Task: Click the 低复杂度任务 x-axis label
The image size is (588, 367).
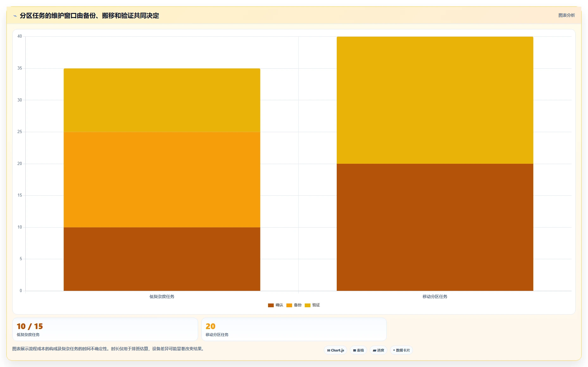Action: point(162,297)
